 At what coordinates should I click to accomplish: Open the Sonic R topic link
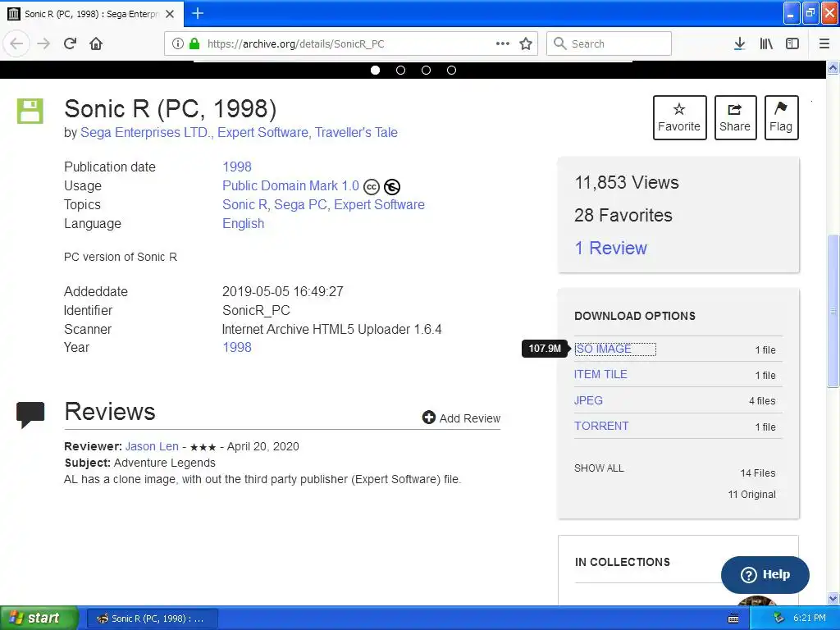(x=246, y=204)
